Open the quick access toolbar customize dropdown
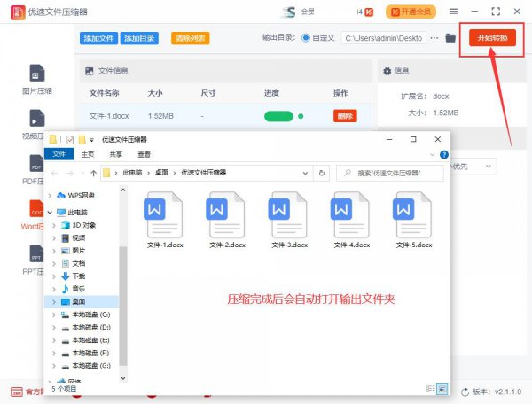Viewport: 532px width, 404px height. click(x=91, y=140)
